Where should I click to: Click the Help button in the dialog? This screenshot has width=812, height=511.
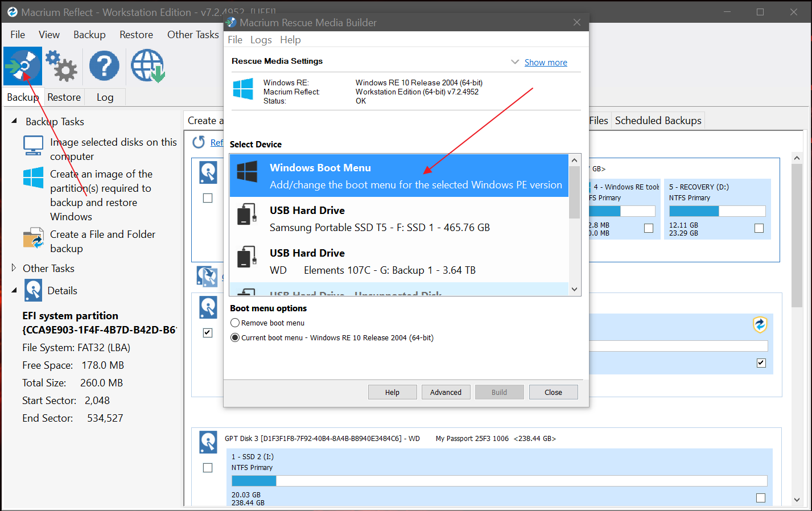point(392,392)
